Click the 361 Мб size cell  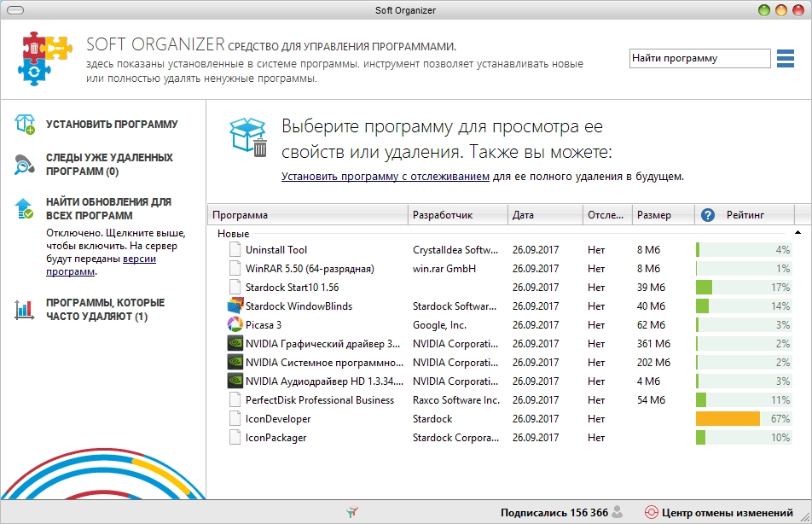[x=653, y=343]
